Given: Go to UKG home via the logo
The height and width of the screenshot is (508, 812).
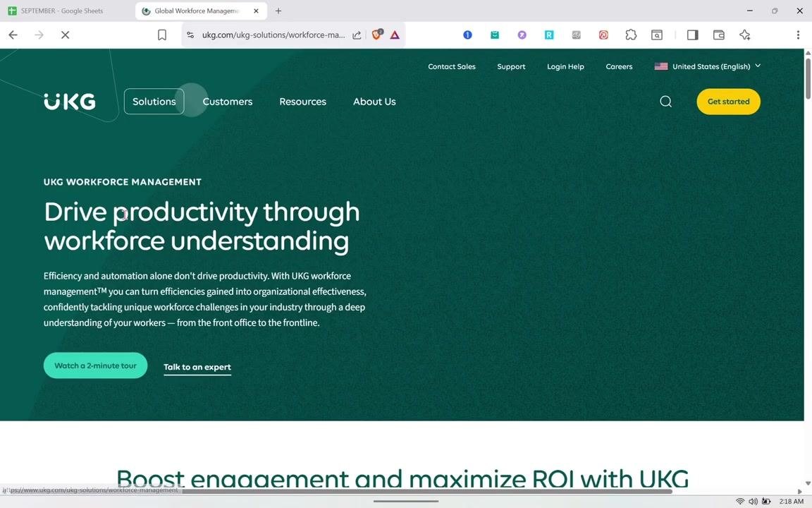Looking at the screenshot, I should [69, 102].
